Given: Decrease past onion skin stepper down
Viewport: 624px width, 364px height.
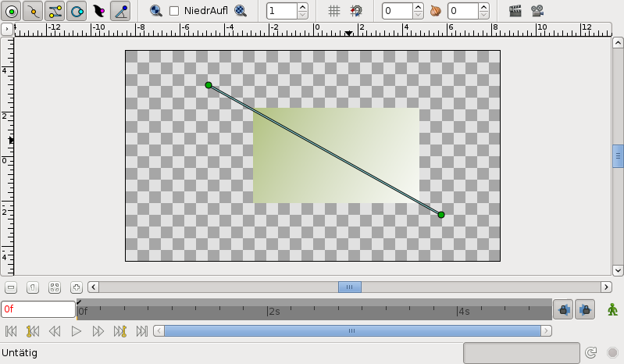Looking at the screenshot, I should coord(418,15).
